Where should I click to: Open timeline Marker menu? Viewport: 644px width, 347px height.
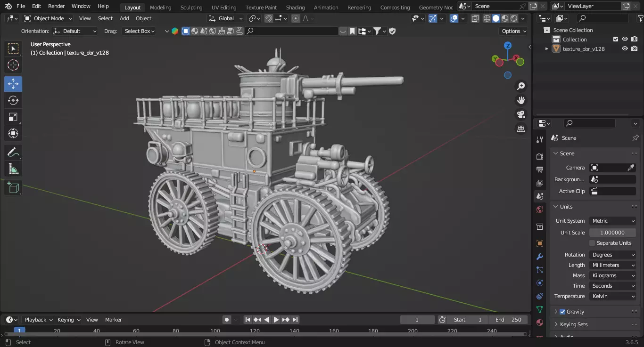click(113, 320)
